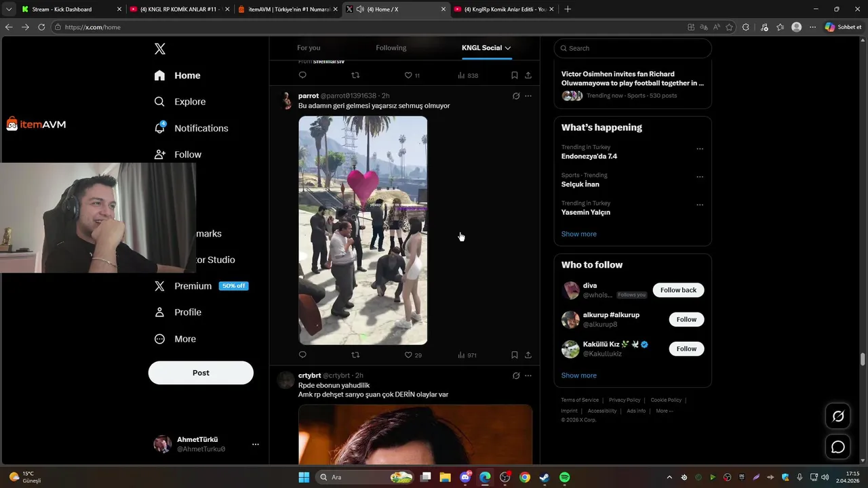868x488 pixels.
Task: Bookmark the top post, 838 views
Action: point(515,75)
